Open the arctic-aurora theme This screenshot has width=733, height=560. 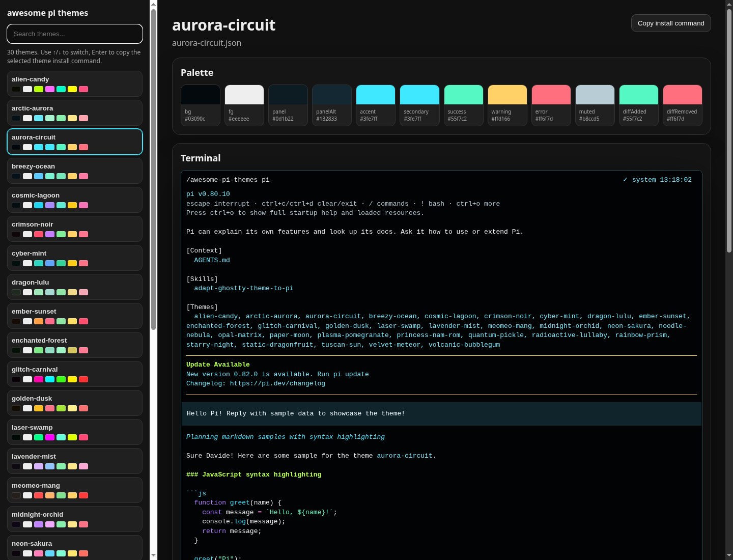(x=75, y=113)
